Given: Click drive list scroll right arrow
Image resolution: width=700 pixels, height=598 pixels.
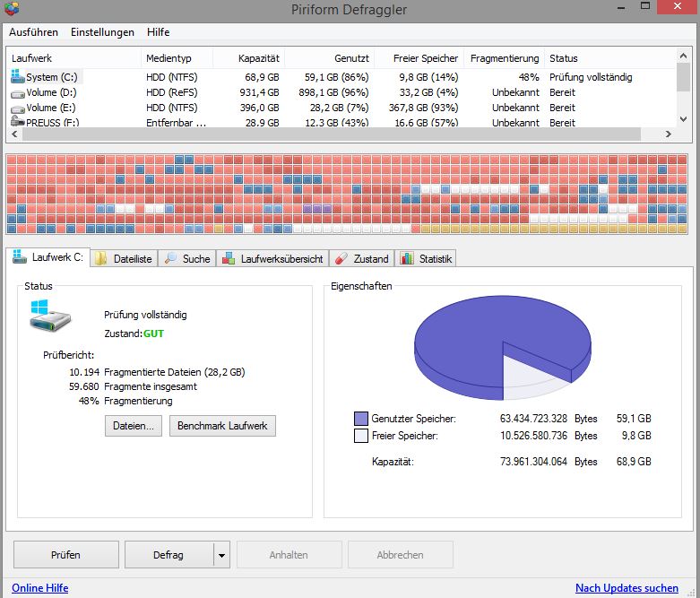Looking at the screenshot, I should coord(669,134).
